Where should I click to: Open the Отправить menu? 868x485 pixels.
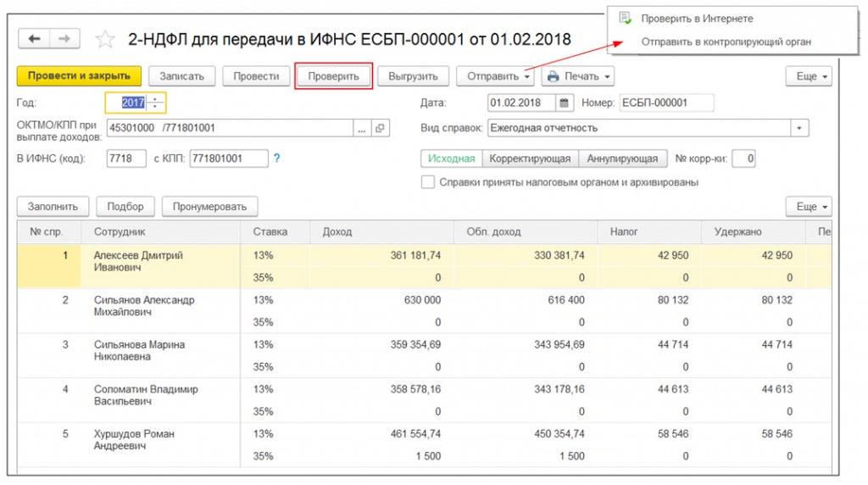coord(497,76)
